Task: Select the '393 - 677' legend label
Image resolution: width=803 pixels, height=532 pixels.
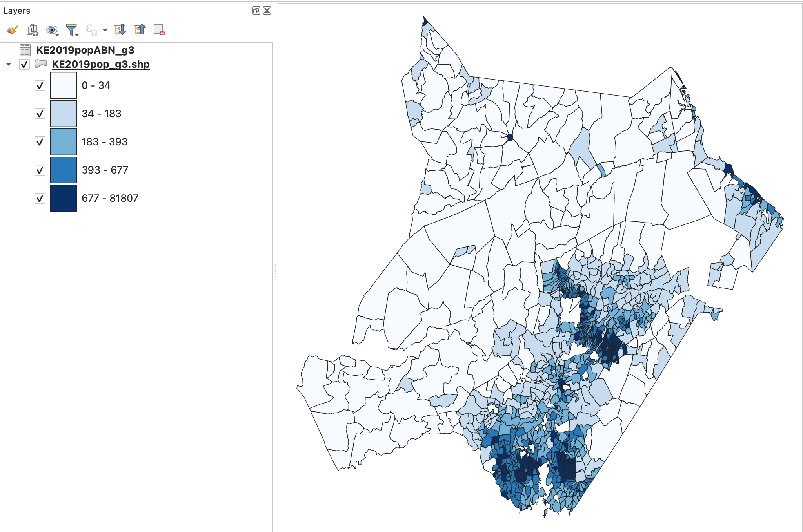Action: coord(105,170)
